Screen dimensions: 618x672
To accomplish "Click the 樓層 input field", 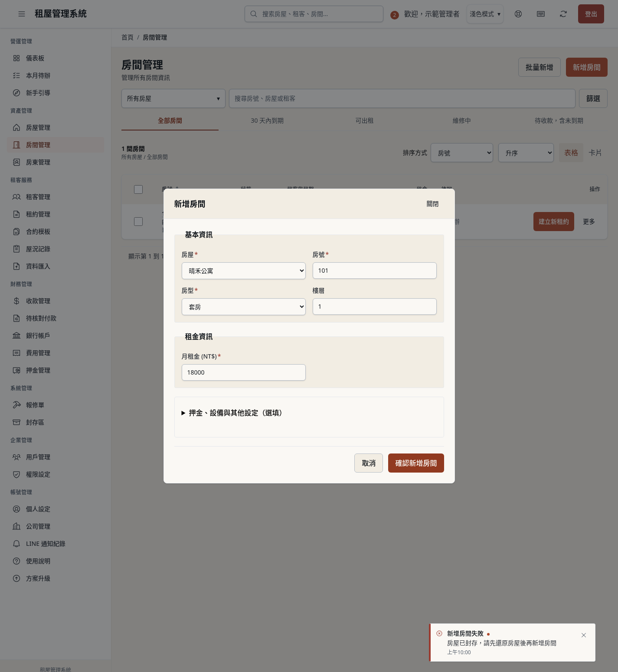I will click(375, 307).
